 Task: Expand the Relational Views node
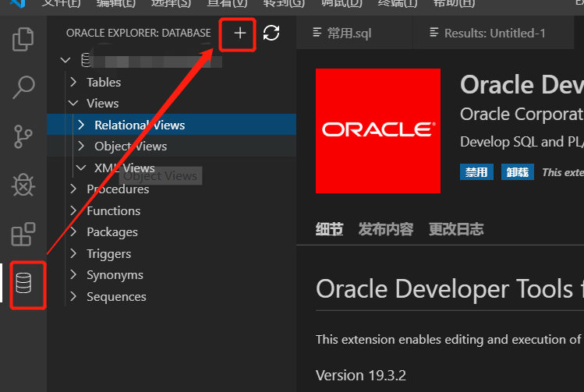point(81,125)
